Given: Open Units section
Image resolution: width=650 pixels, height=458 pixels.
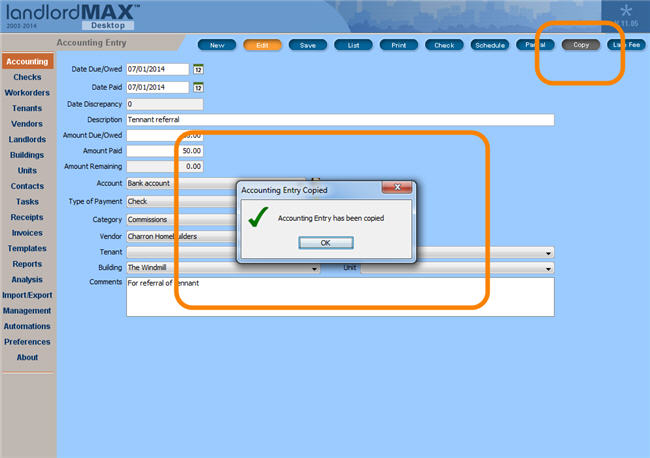Looking at the screenshot, I should pos(27,170).
